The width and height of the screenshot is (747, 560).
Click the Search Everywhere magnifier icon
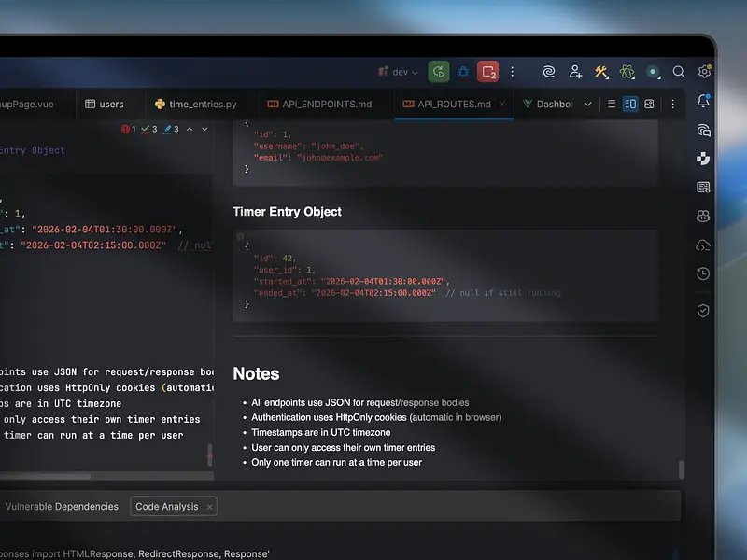click(x=679, y=72)
